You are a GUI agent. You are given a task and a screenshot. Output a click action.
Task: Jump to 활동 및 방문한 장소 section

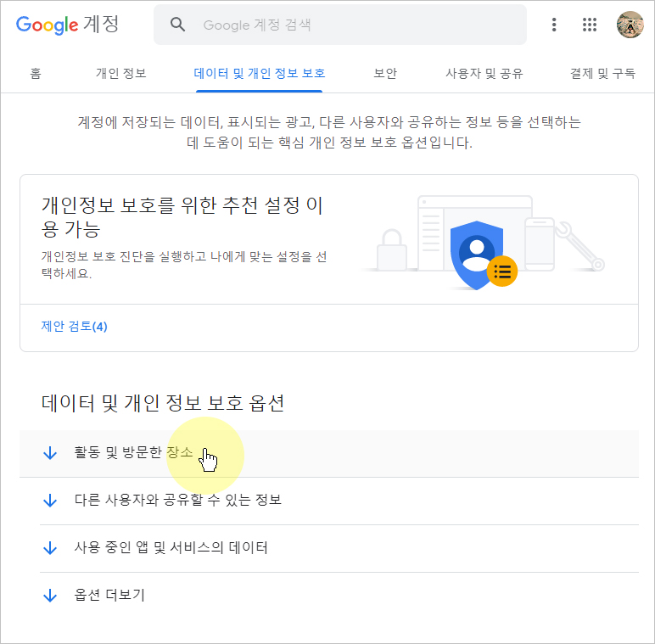click(329, 454)
